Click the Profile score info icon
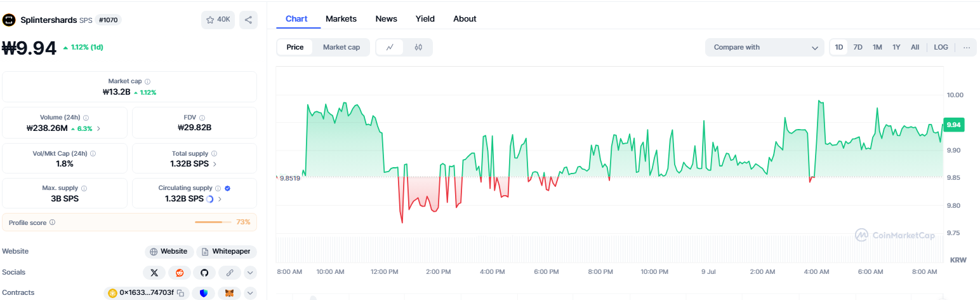The height and width of the screenshot is (300, 980). point(52,222)
